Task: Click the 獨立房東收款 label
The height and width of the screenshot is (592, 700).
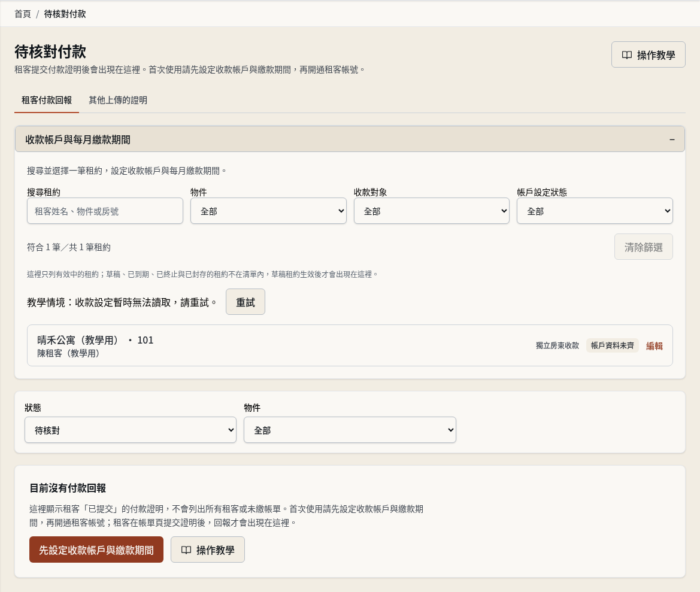Action: click(x=557, y=345)
